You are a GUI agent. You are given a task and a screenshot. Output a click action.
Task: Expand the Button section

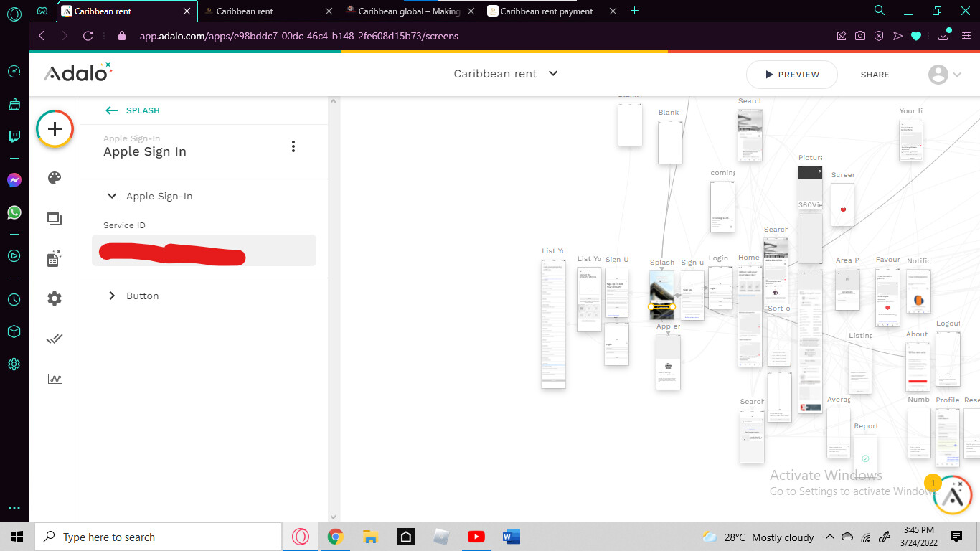tap(112, 296)
